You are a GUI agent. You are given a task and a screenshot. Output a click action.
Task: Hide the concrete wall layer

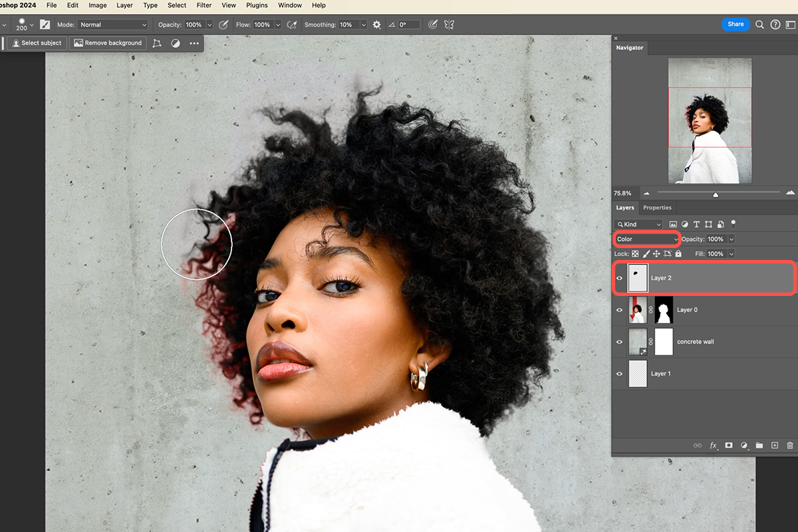click(x=618, y=341)
